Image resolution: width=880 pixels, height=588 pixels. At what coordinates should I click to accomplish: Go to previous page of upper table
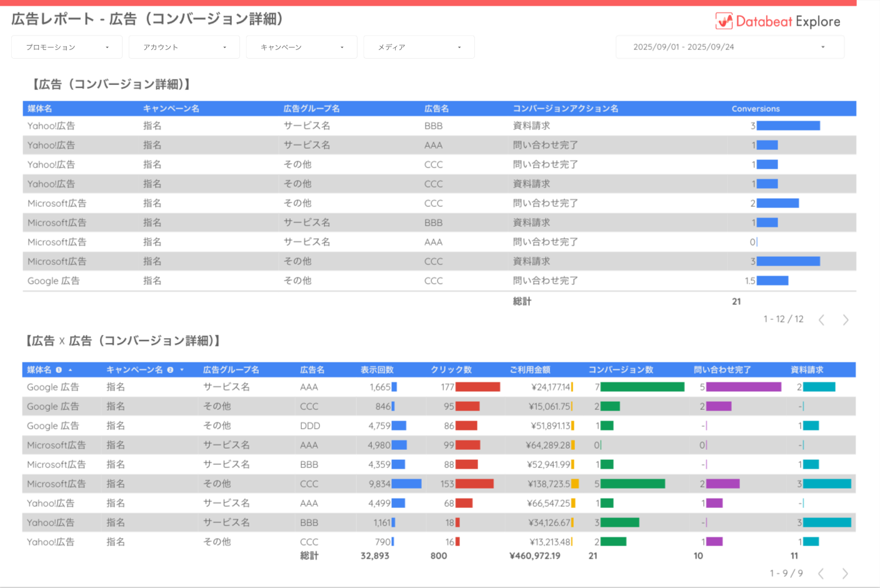(x=822, y=320)
